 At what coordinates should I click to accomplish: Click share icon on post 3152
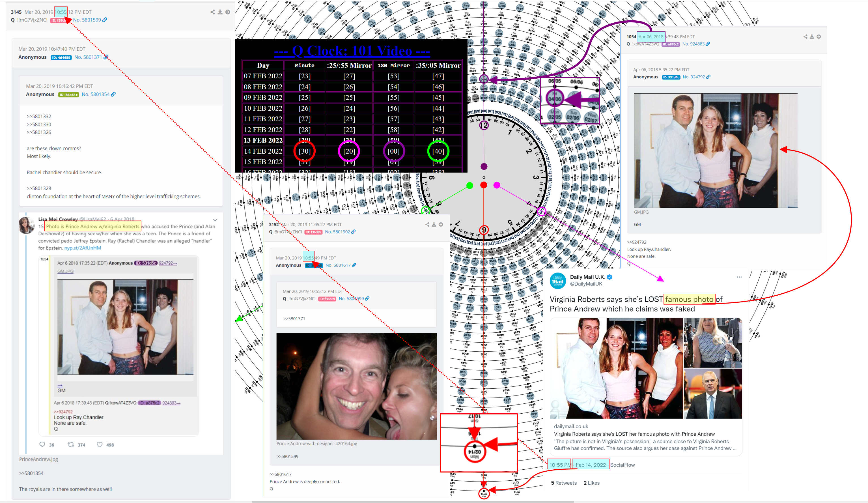427,225
